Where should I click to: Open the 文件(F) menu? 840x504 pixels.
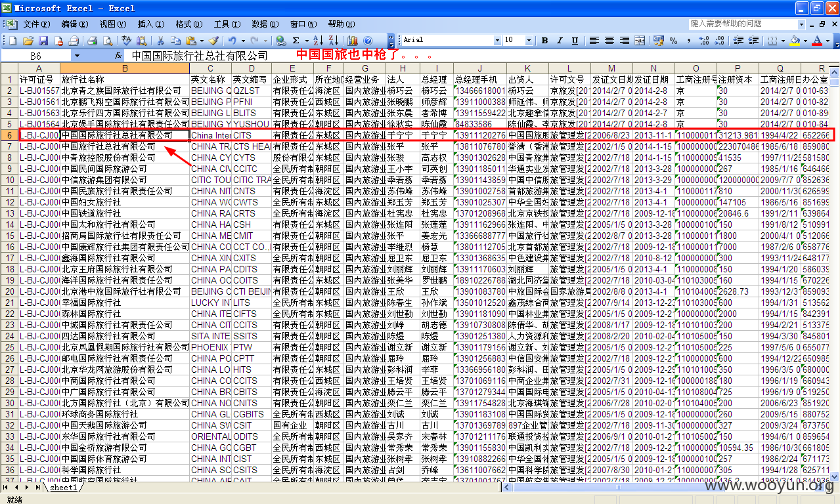point(36,24)
